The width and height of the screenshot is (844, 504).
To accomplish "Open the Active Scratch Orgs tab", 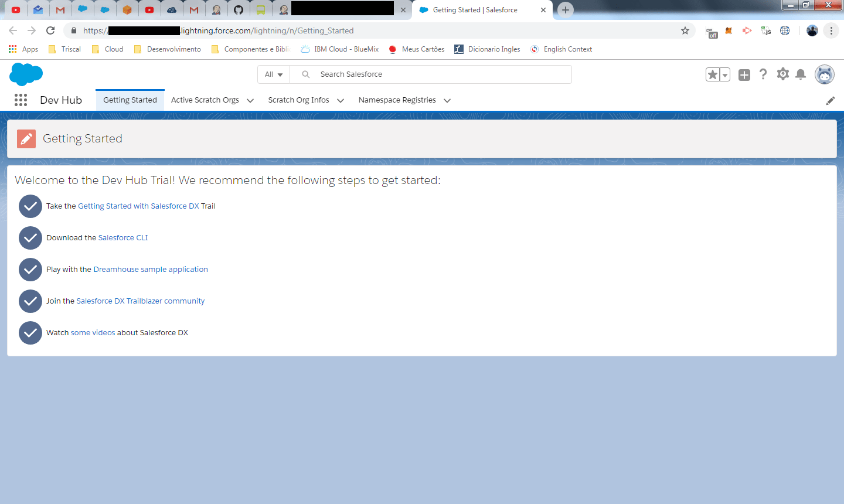I will (205, 100).
